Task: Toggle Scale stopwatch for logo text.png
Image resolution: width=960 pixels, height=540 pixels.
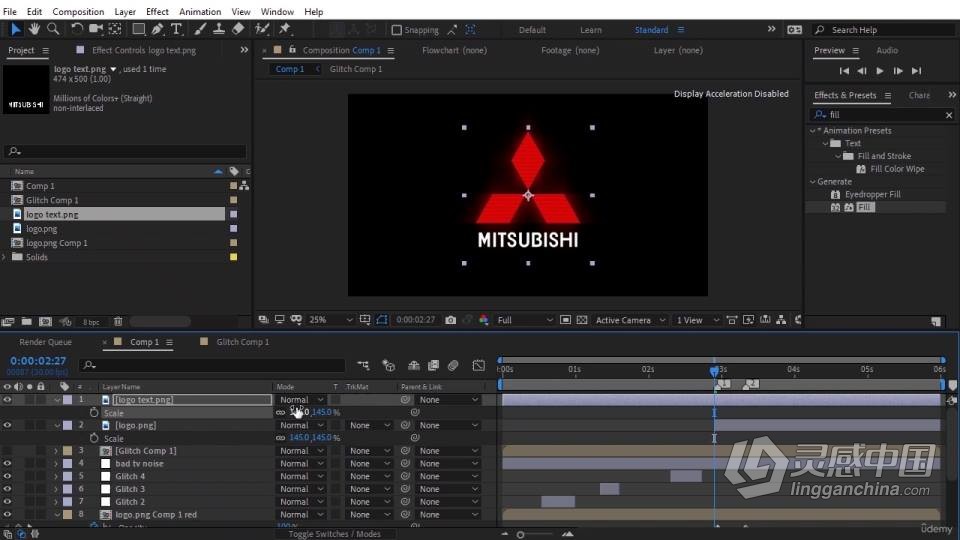Action: tap(94, 413)
